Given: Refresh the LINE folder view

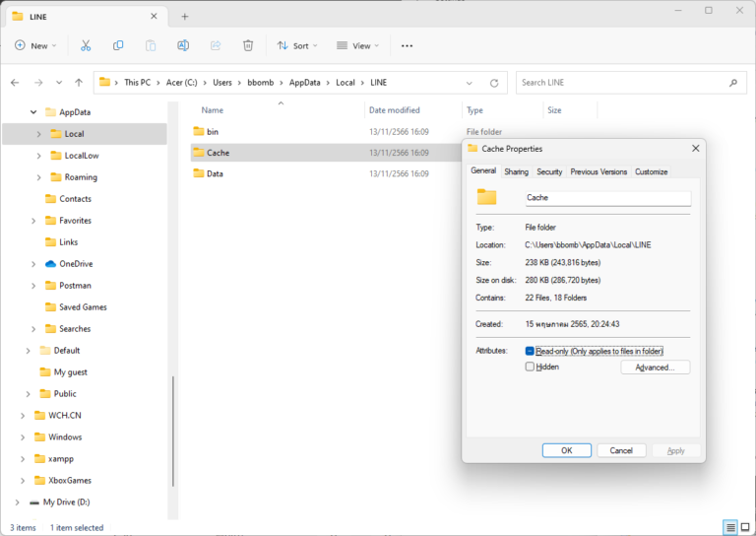Looking at the screenshot, I should tap(494, 83).
